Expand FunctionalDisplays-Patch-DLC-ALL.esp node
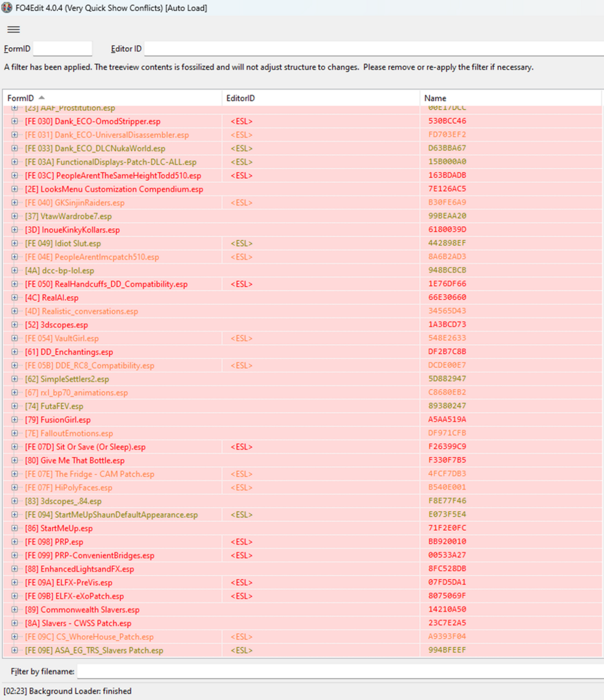This screenshot has width=604, height=700. coord(15,161)
